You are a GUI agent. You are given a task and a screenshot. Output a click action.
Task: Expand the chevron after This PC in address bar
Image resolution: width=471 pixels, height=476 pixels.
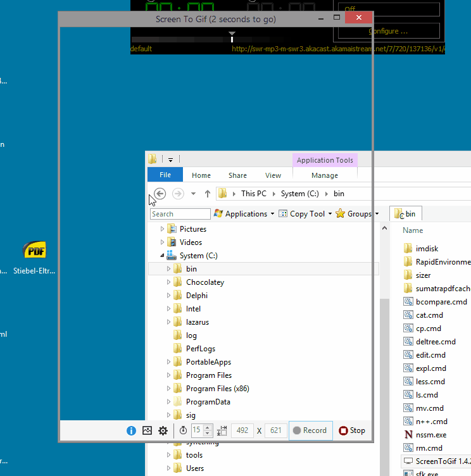pos(274,194)
